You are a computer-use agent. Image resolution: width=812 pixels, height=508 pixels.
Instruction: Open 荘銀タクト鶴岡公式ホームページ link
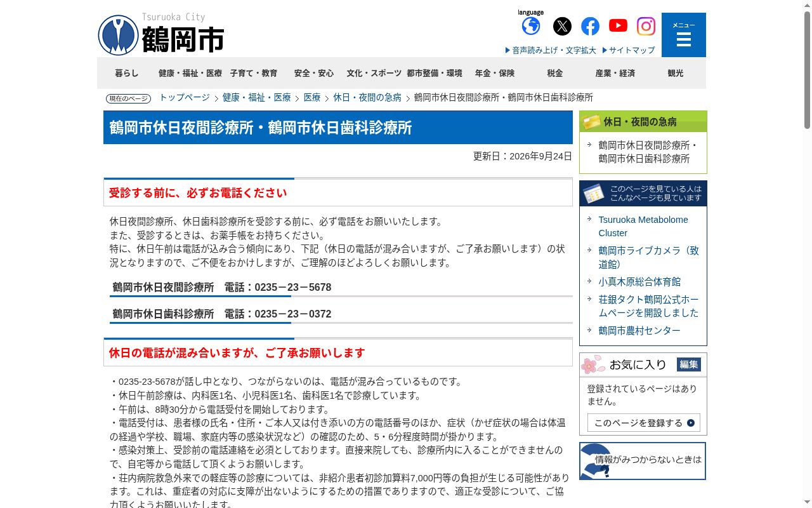(x=648, y=306)
